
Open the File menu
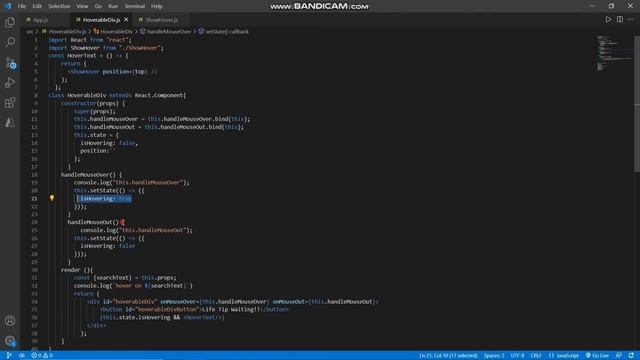pyautogui.click(x=22, y=6)
